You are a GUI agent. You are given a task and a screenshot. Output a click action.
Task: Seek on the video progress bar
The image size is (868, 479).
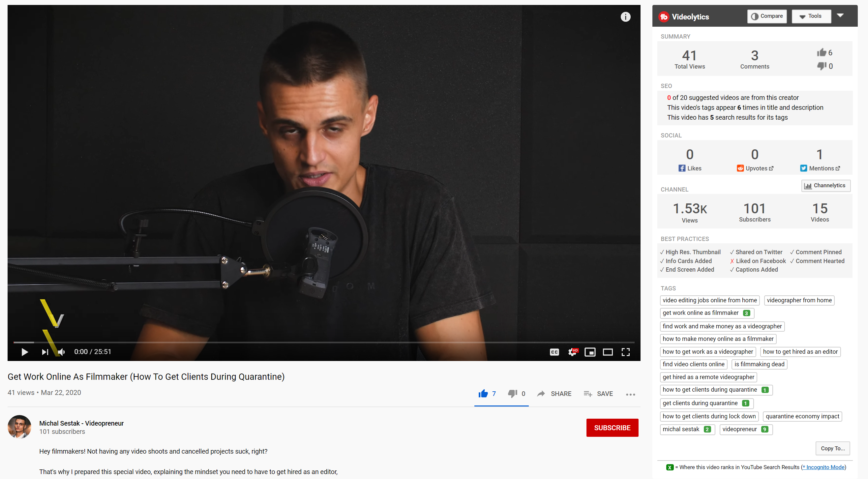[324, 342]
